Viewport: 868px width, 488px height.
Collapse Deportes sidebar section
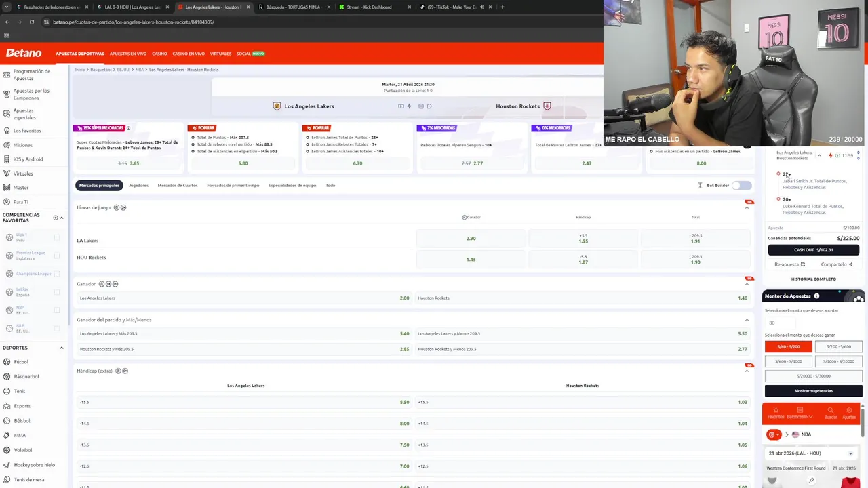tap(62, 348)
